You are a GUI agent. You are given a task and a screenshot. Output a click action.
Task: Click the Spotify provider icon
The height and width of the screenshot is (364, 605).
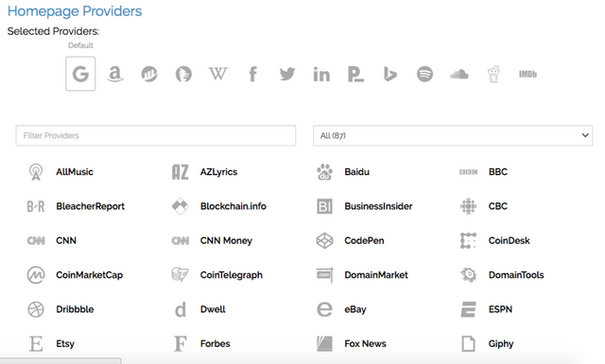click(424, 74)
